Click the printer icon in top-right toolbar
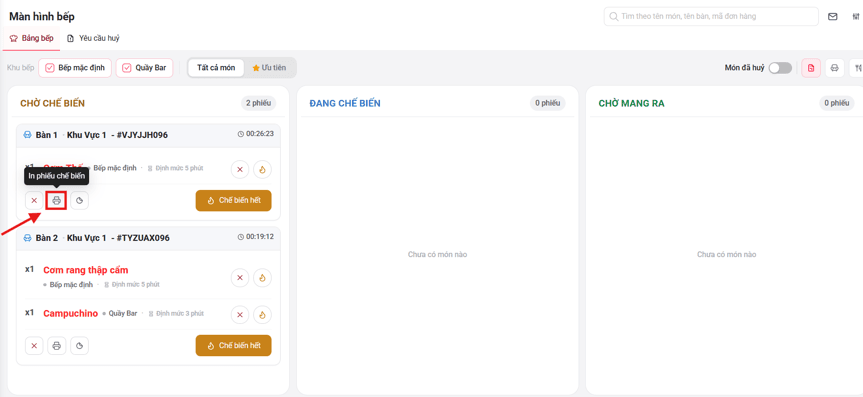 [x=834, y=68]
